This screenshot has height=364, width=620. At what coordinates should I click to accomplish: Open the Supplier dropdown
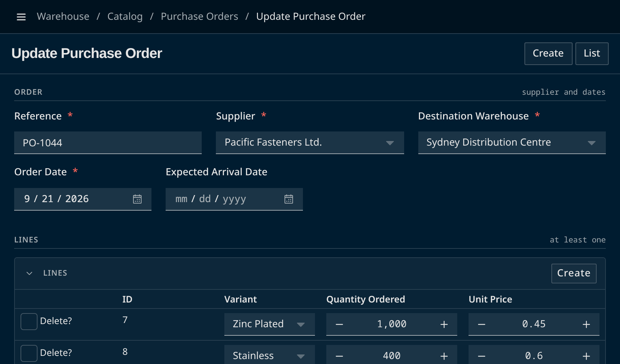coord(310,143)
